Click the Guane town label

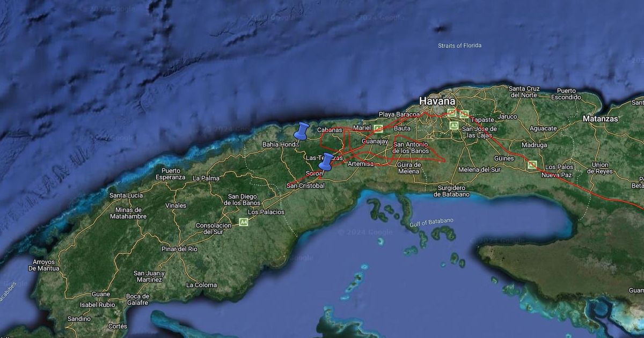[x=101, y=294]
